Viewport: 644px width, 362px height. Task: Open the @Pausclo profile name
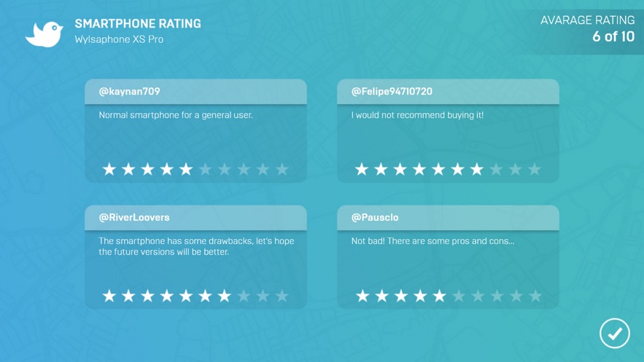pos(375,217)
